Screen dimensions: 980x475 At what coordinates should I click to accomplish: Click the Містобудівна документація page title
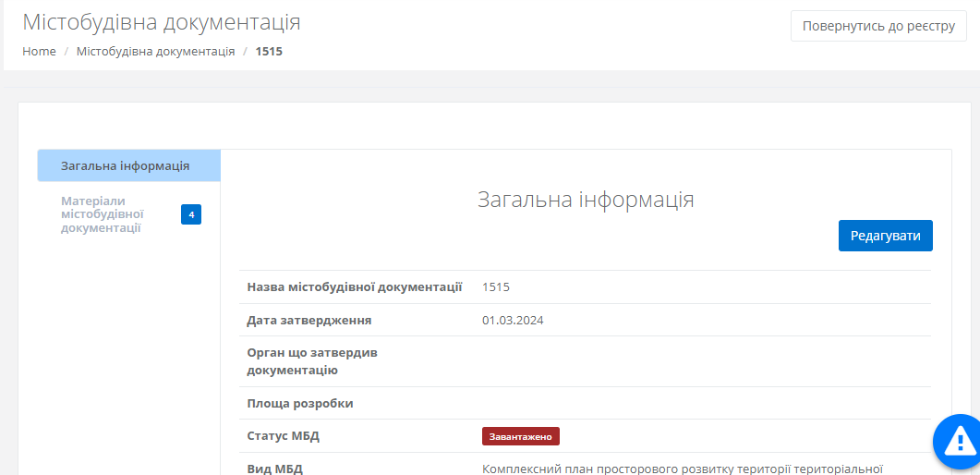162,23
